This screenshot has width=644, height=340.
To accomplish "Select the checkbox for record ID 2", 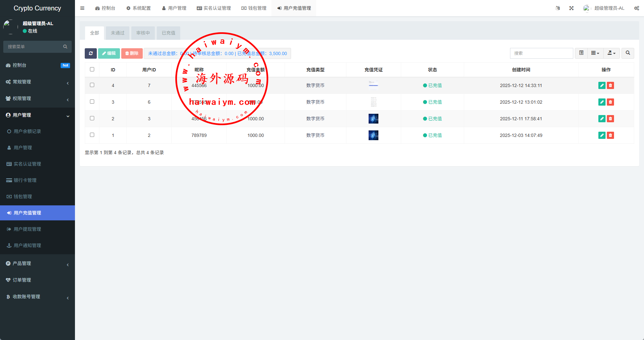I will 92,118.
